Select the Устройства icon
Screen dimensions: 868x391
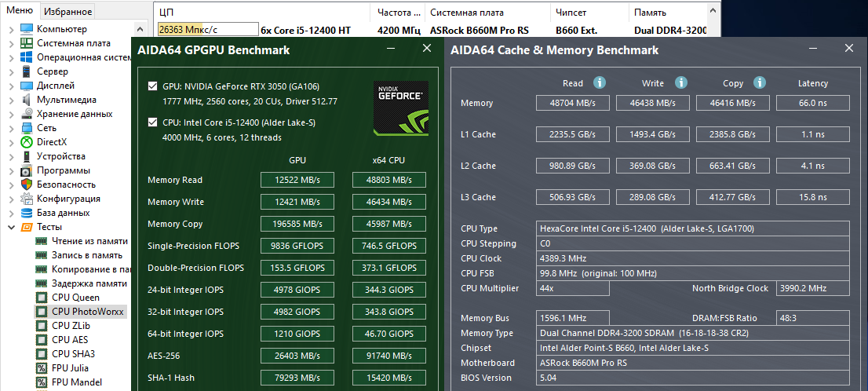(26, 156)
